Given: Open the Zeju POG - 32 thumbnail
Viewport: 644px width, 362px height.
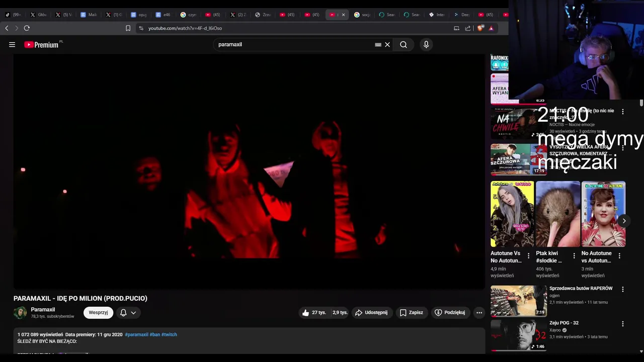Looking at the screenshot, I should coord(518,335).
